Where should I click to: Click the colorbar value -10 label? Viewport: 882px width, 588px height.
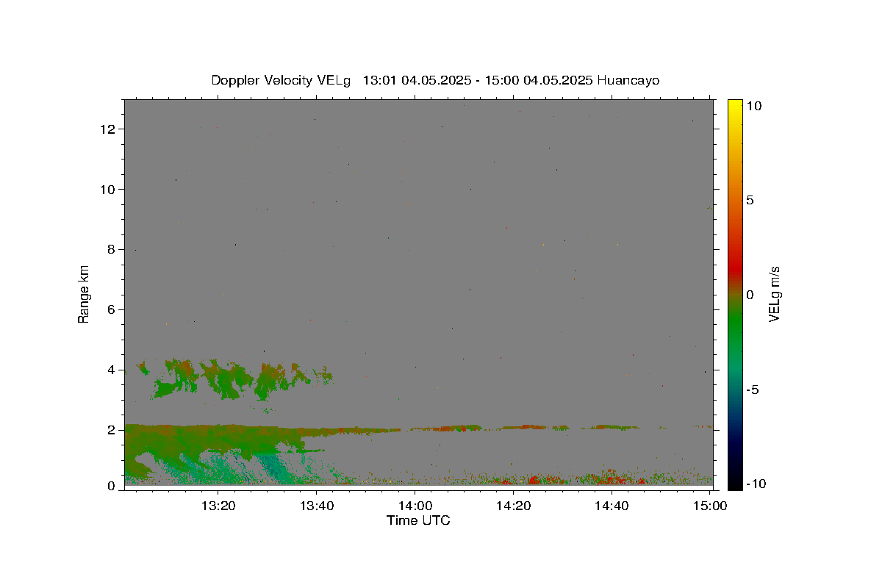(755, 484)
